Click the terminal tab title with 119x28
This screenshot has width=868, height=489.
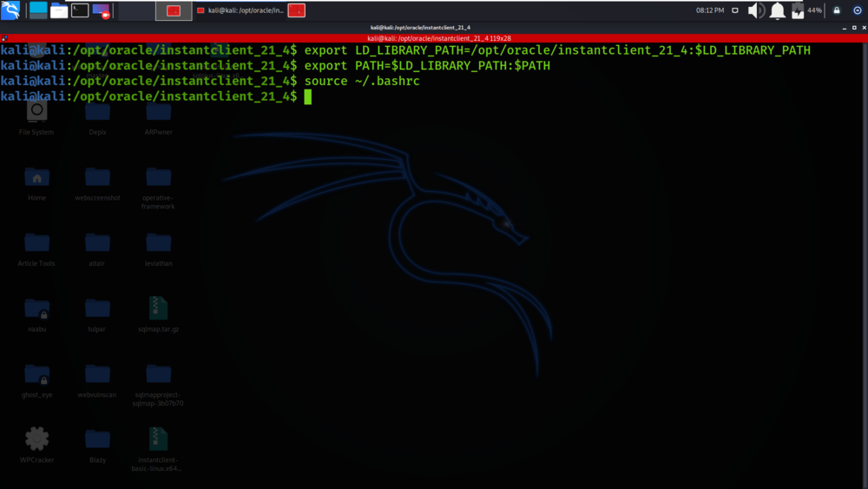[x=439, y=38]
